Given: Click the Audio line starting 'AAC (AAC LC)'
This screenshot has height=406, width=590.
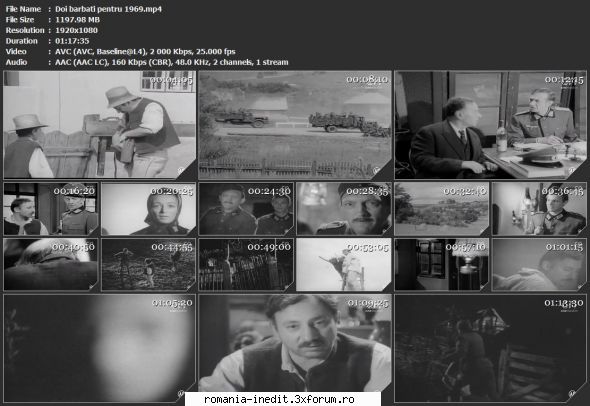Looking at the screenshot, I should 172,62.
